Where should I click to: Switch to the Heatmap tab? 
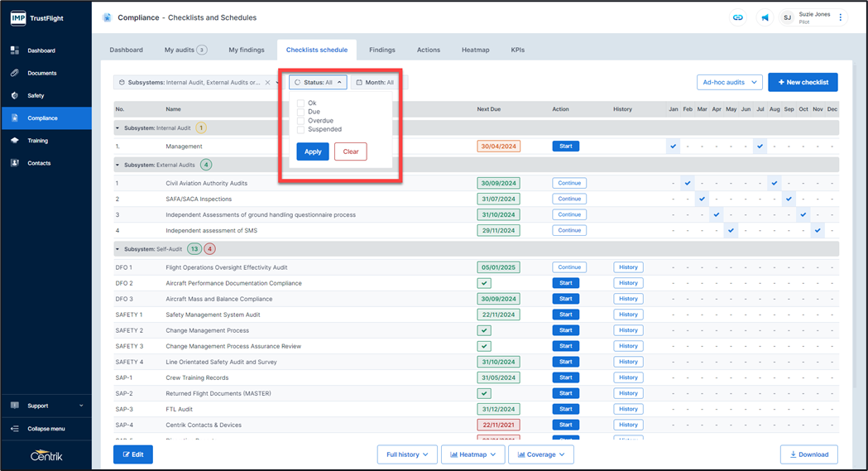tap(475, 50)
